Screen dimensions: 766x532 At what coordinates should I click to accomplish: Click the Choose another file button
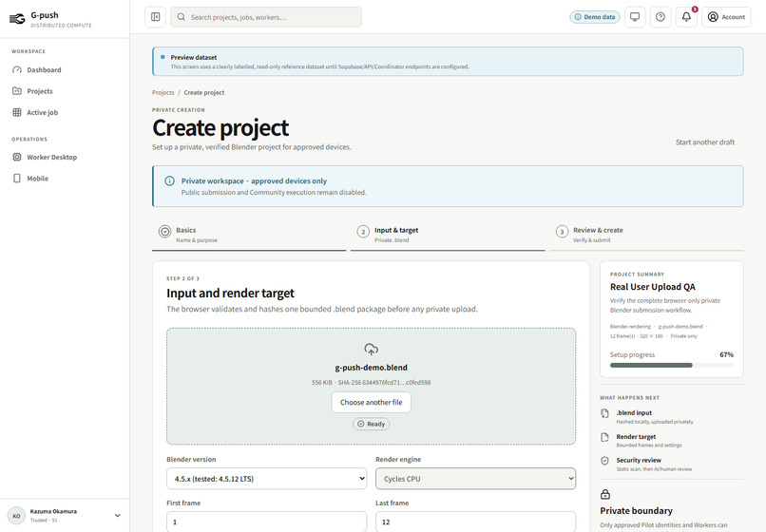click(x=372, y=403)
